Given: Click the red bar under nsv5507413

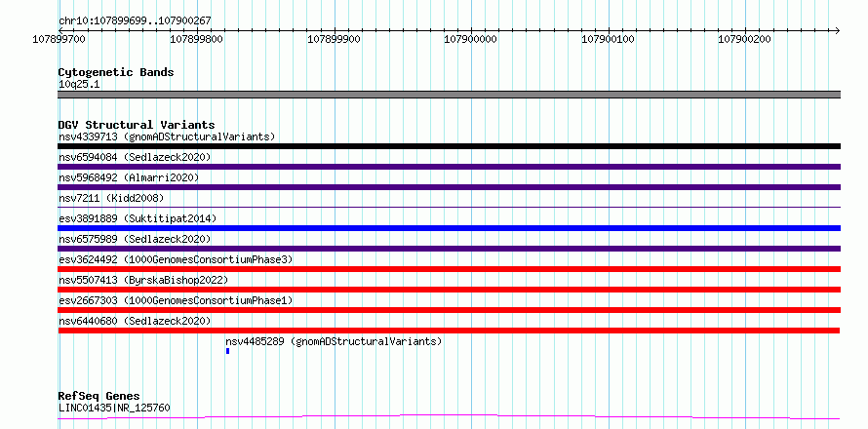Looking at the screenshot, I should [449, 290].
